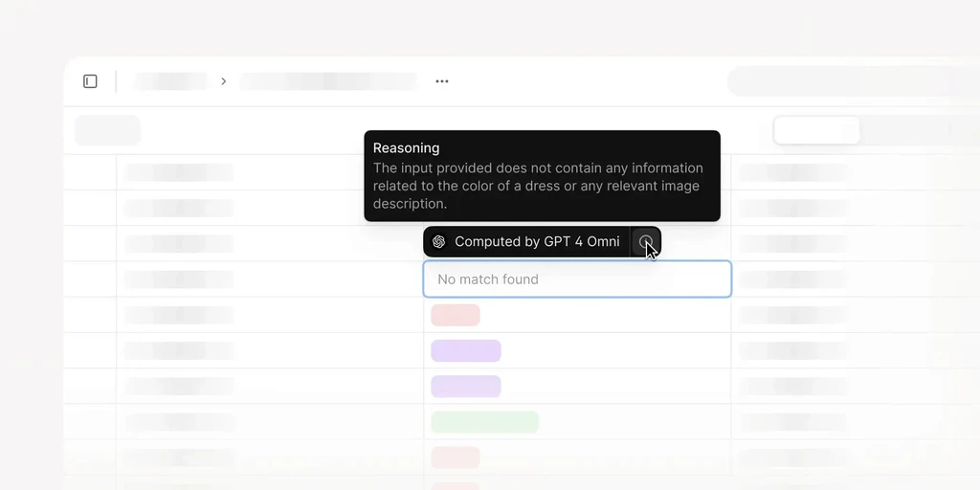Click the blurred button under the sidebar icon

[108, 130]
